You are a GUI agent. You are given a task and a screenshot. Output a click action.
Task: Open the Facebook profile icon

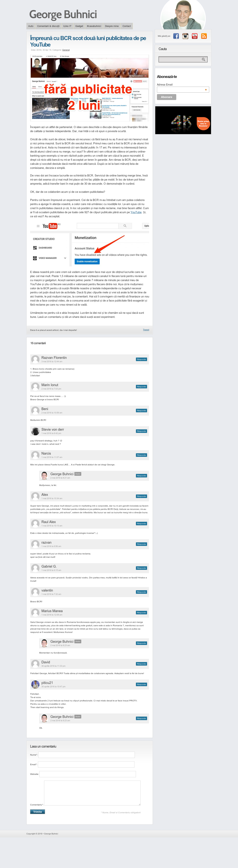click(x=176, y=36)
